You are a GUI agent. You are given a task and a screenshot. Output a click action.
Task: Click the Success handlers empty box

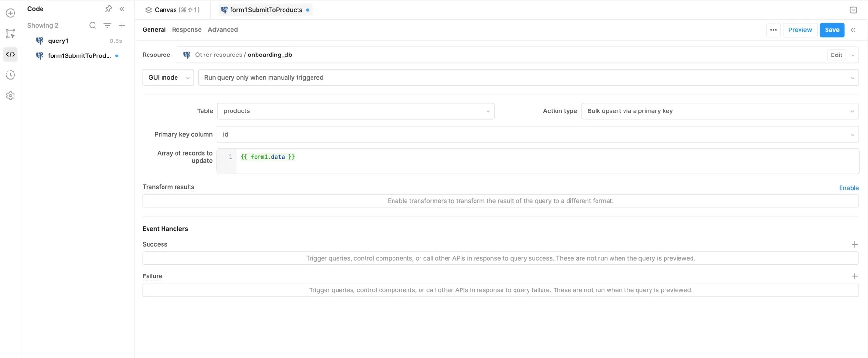(501, 258)
